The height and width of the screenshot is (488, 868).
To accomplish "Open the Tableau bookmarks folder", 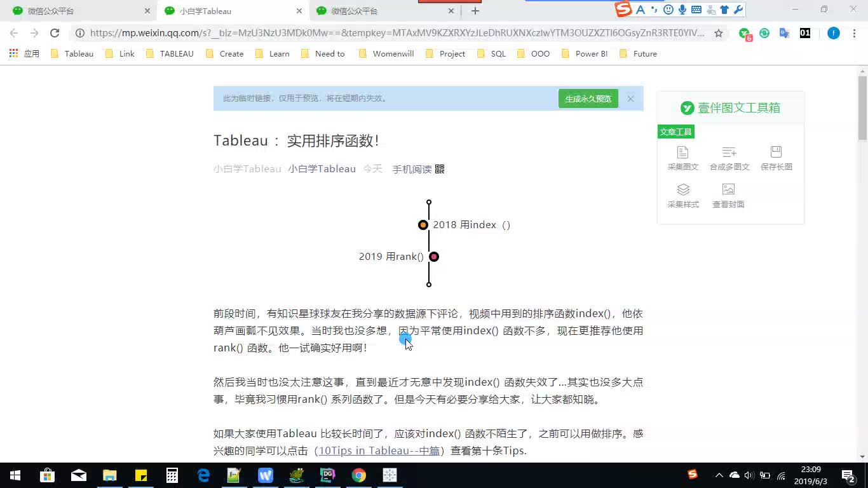I will point(72,54).
